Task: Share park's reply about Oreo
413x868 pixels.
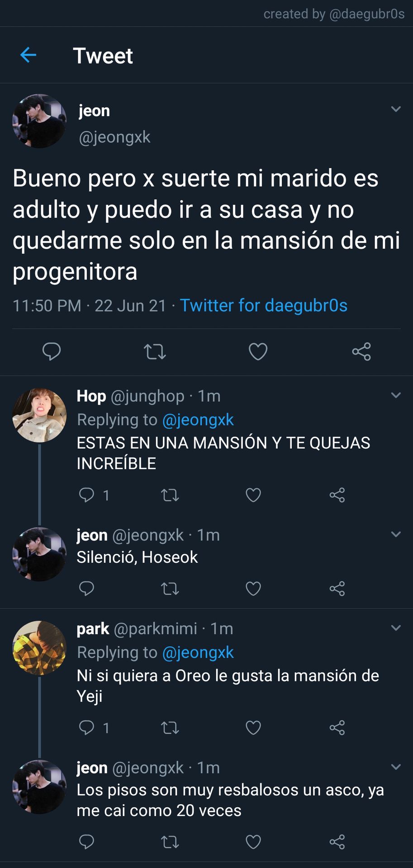Action: 337,727
